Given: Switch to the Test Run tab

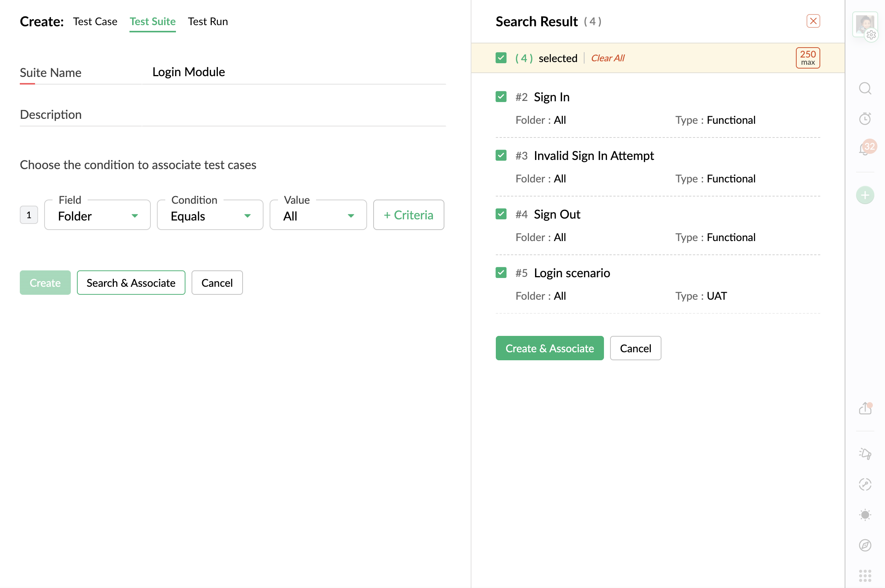Looking at the screenshot, I should 208,22.
